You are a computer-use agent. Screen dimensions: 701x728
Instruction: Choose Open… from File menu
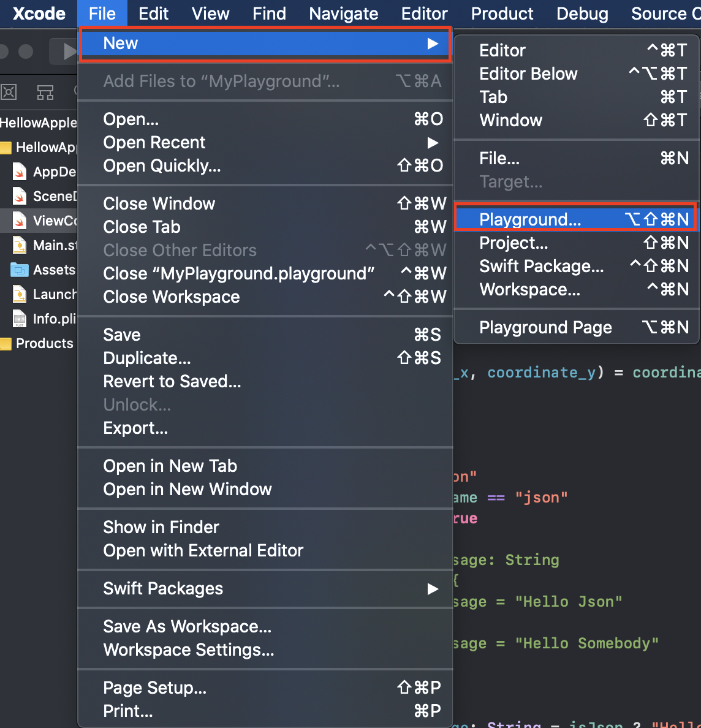pyautogui.click(x=265, y=119)
